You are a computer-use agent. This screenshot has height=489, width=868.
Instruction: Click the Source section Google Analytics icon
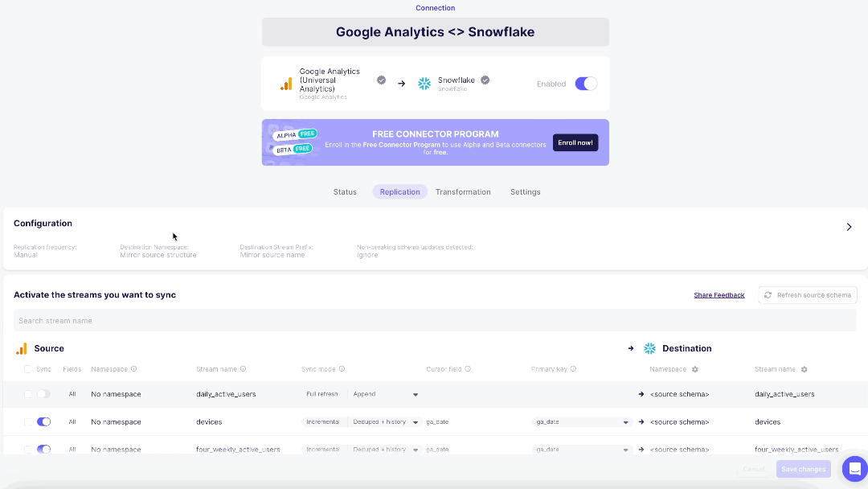(22, 348)
